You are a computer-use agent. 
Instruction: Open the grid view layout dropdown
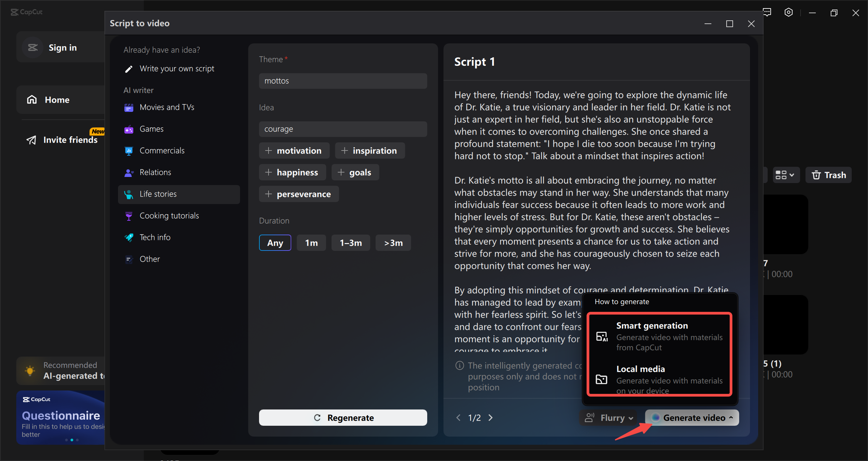tap(785, 175)
